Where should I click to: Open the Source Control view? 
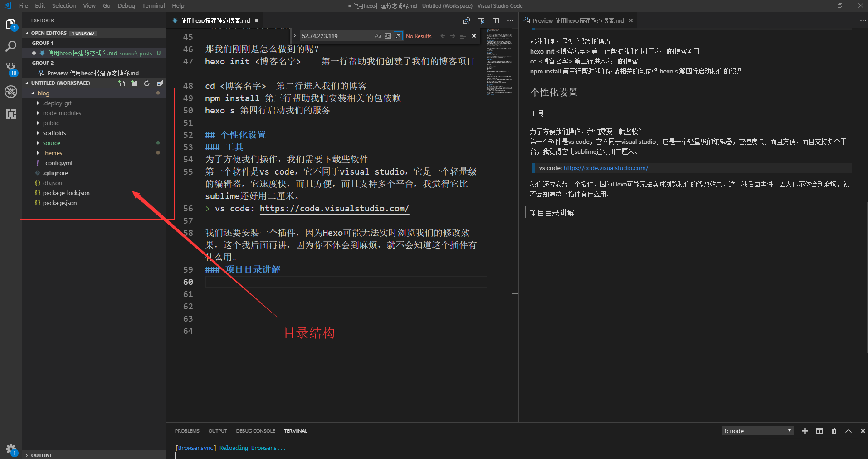(x=11, y=68)
